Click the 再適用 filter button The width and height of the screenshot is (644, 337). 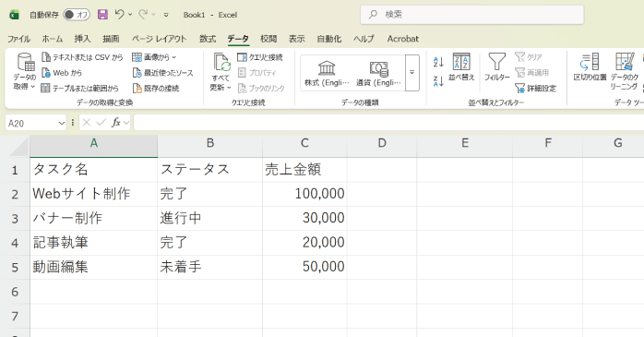tap(532, 73)
